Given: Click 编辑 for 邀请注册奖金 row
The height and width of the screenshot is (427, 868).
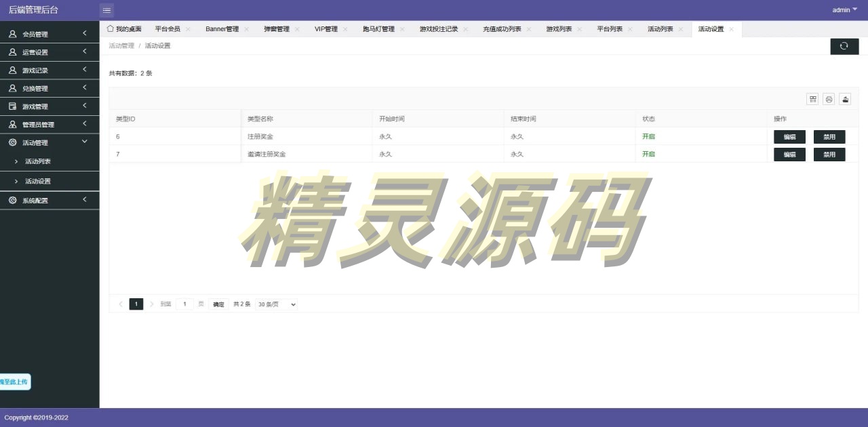Looking at the screenshot, I should 789,155.
